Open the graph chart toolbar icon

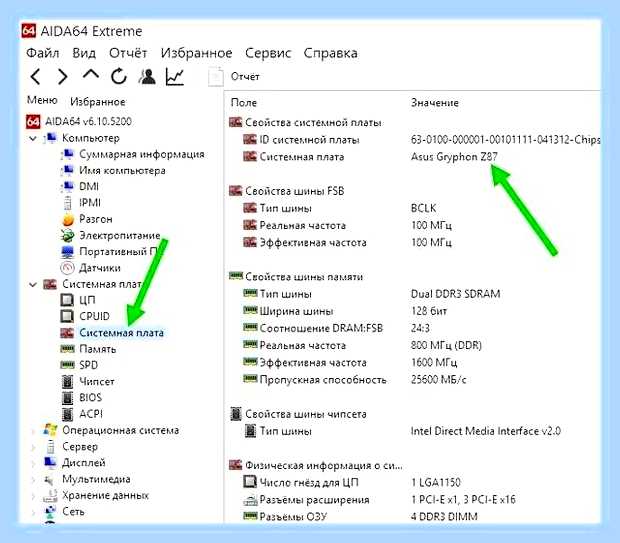(x=175, y=76)
